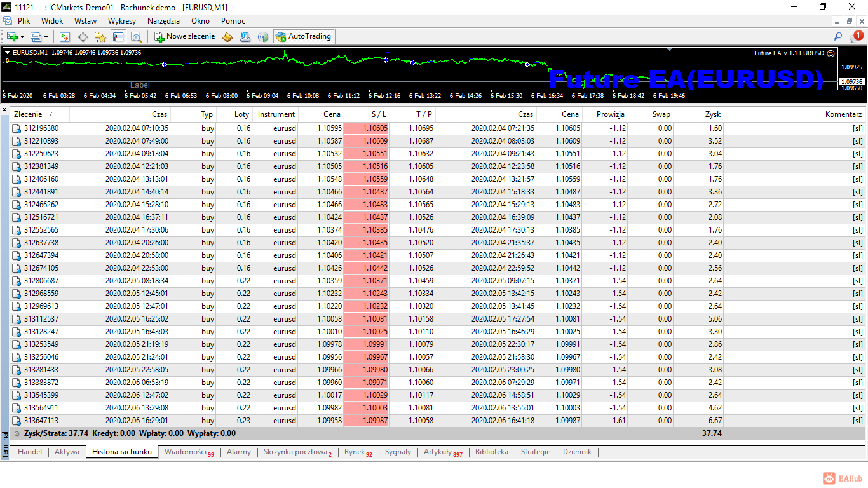Image resolution: width=868 pixels, height=488 pixels.
Task: Click the computer-and-cloud toolbar icon
Action: pos(245,37)
